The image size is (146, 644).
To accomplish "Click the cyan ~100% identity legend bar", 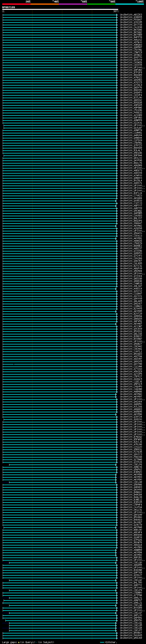I will [130, 4].
